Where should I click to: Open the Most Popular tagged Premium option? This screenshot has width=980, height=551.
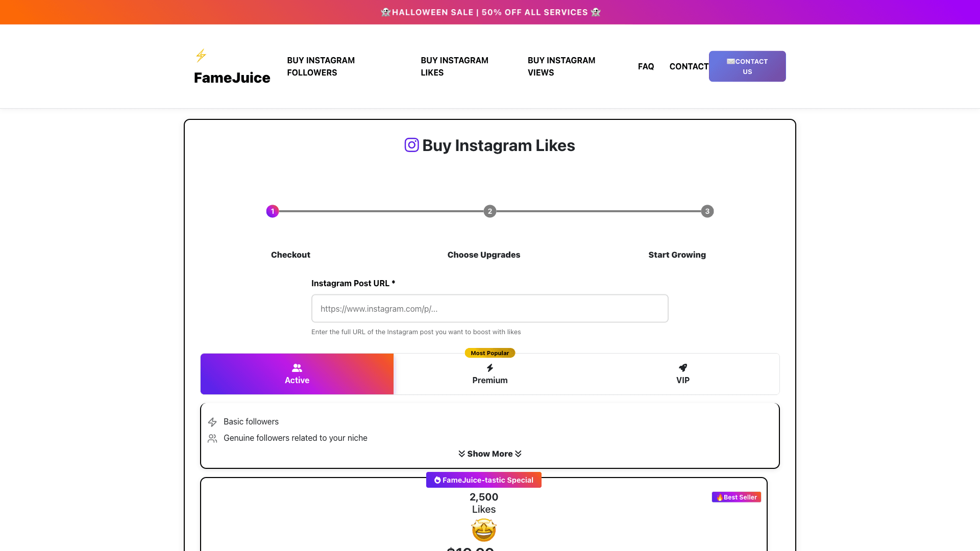pyautogui.click(x=489, y=374)
